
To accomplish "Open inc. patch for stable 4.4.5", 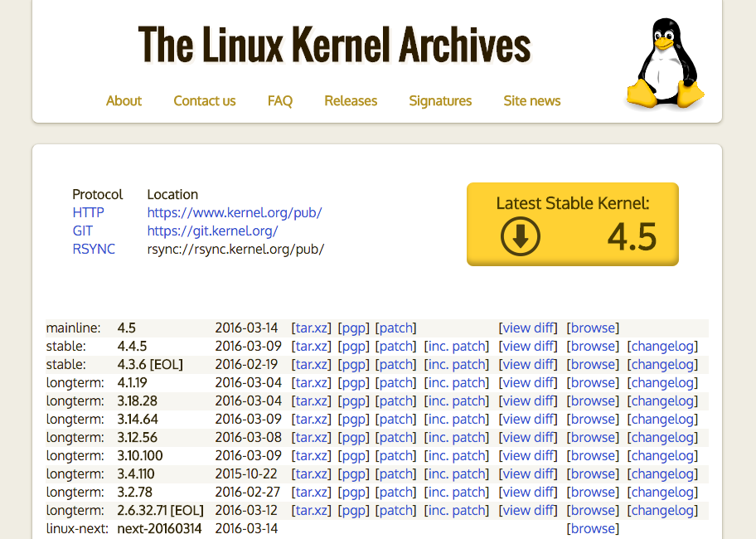I will pos(457,346).
